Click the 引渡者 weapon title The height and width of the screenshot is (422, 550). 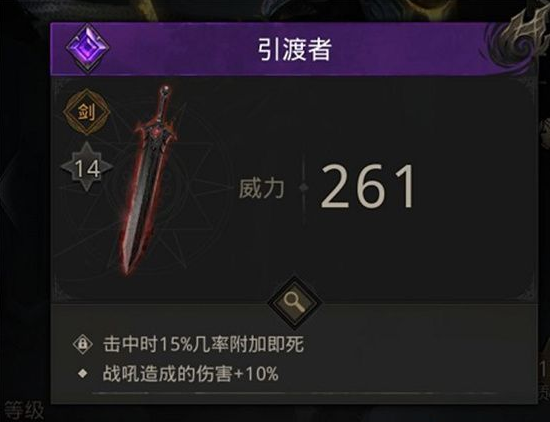[295, 49]
